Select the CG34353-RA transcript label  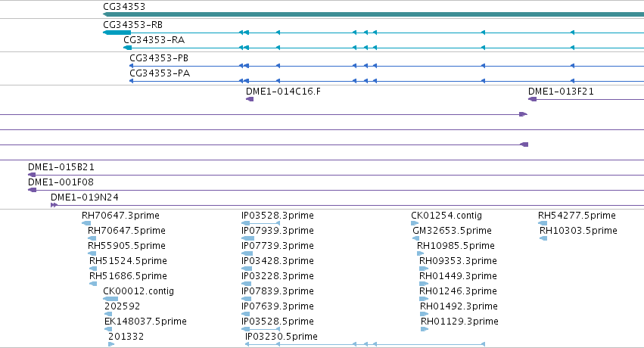pyautogui.click(x=154, y=40)
